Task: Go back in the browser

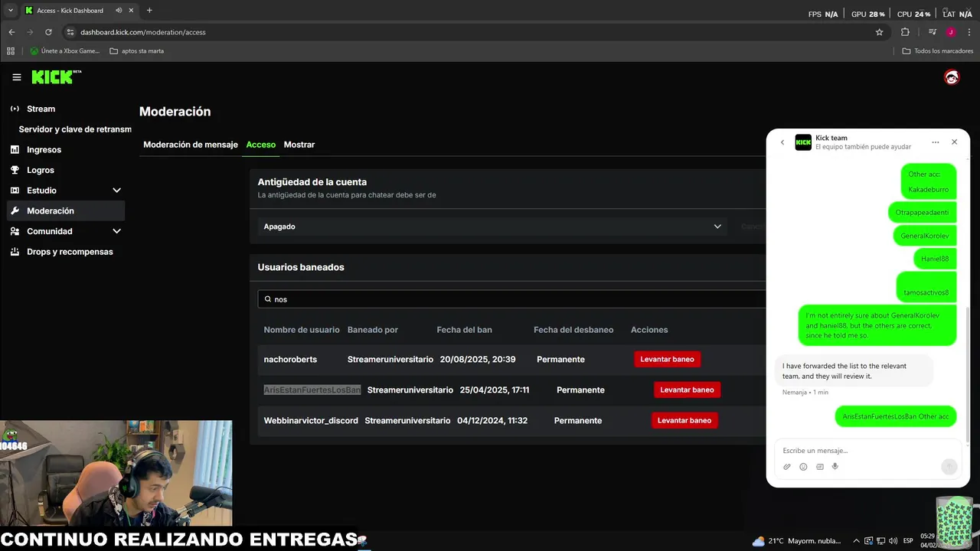Action: pyautogui.click(x=11, y=32)
